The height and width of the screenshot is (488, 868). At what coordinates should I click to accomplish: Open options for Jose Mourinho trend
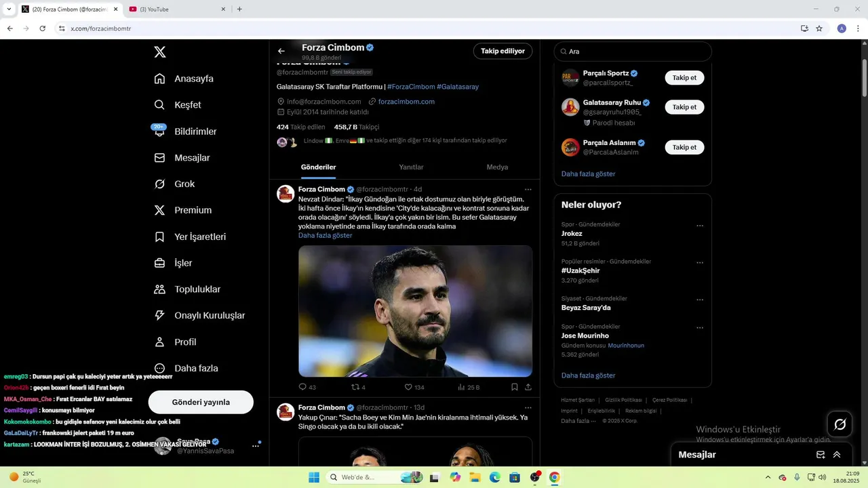[x=700, y=328]
